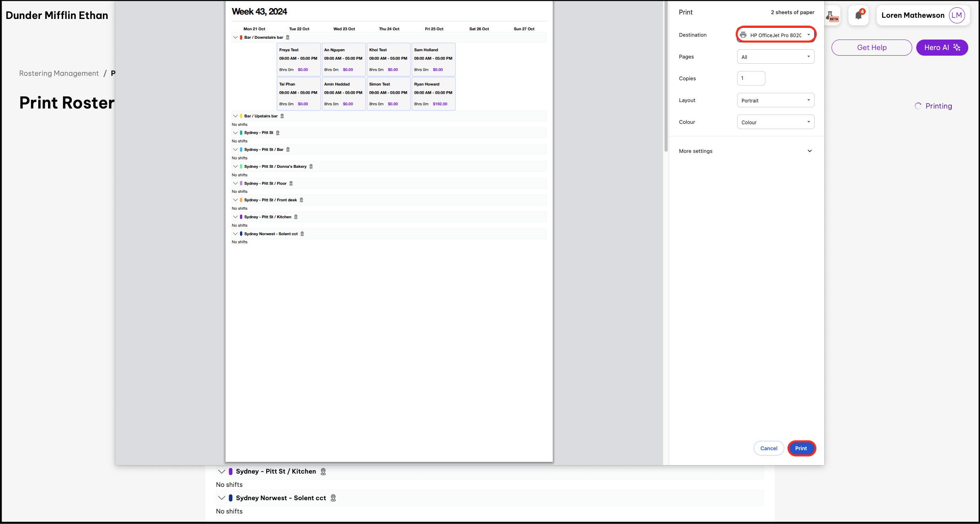
Task: Go to Rostering Management breadcrumb
Action: tap(59, 73)
